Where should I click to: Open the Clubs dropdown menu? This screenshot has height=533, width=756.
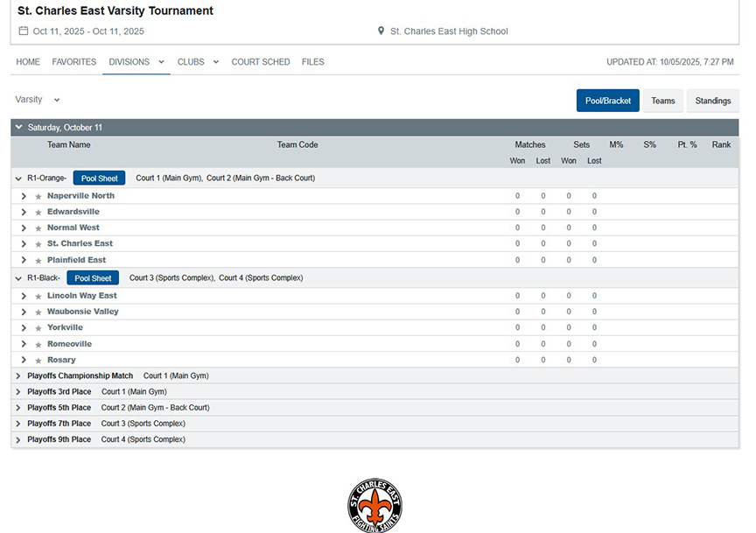point(198,62)
